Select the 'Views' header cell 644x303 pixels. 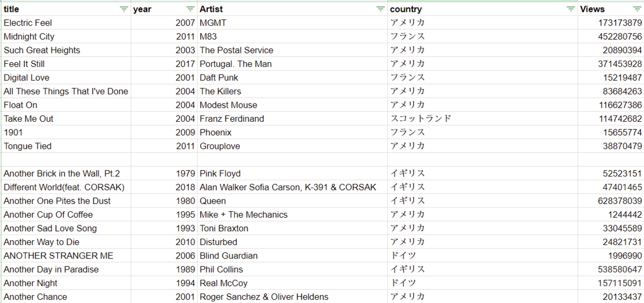611,9
